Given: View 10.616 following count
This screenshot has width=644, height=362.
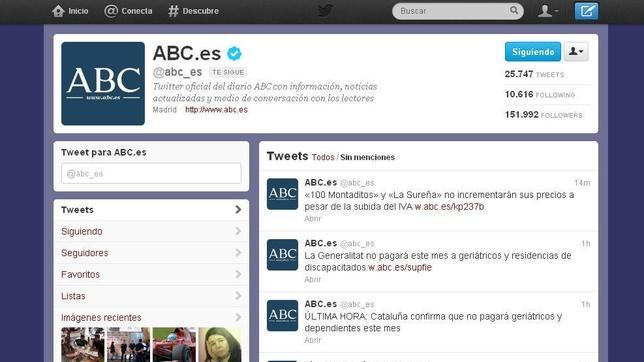Looking at the screenshot, I should pyautogui.click(x=540, y=95).
